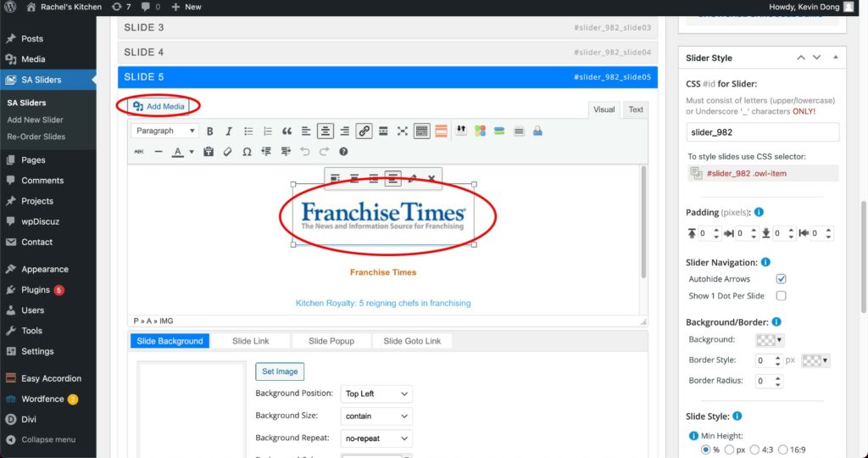Click the paste as text clipboard icon
Image resolution: width=868 pixels, height=458 pixels.
tap(209, 152)
